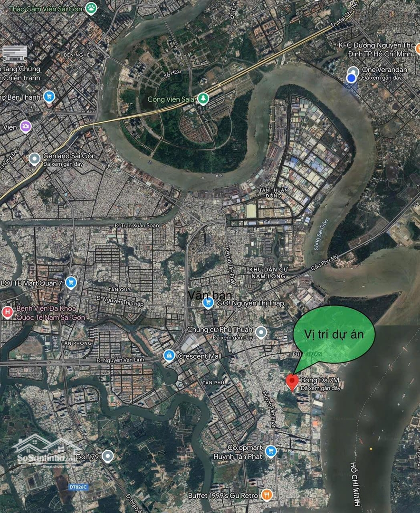The width and height of the screenshot is (420, 513).
Task: Select the Văn bản text label
Action: (210, 295)
